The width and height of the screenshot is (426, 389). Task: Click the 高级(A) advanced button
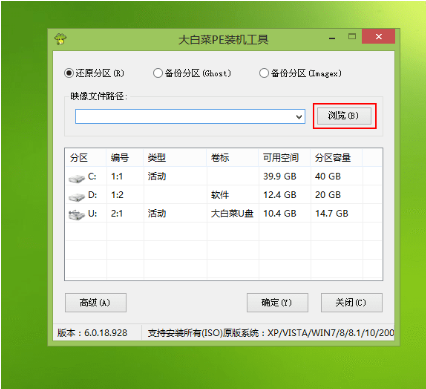pos(96,302)
